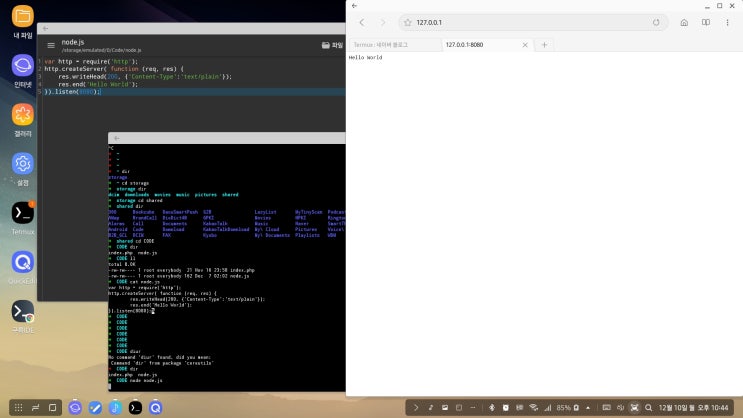The height and width of the screenshot is (418, 743).
Task: Expand the taskbar tray chevron arrow
Action: tap(416, 408)
